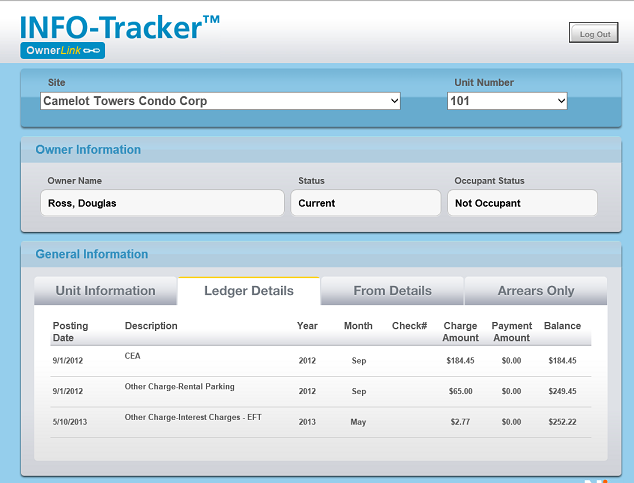Viewport: 634px width, 483px height.
Task: Select the Other Charge-Rental Parking description
Action: [x=180, y=387]
